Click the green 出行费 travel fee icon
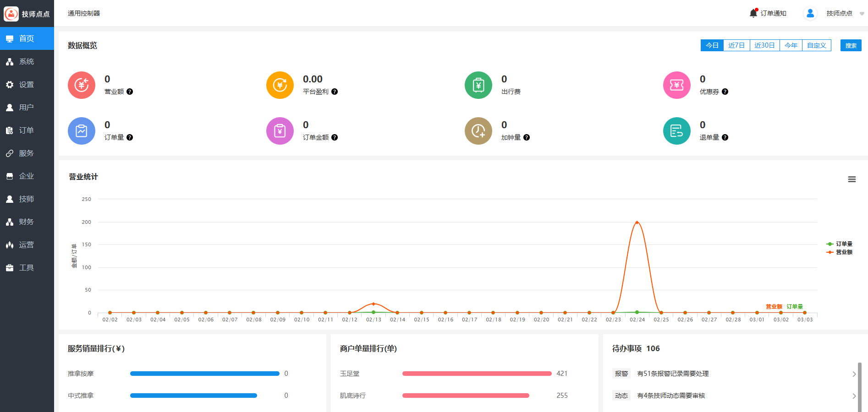Image resolution: width=868 pixels, height=412 pixels. (x=478, y=85)
